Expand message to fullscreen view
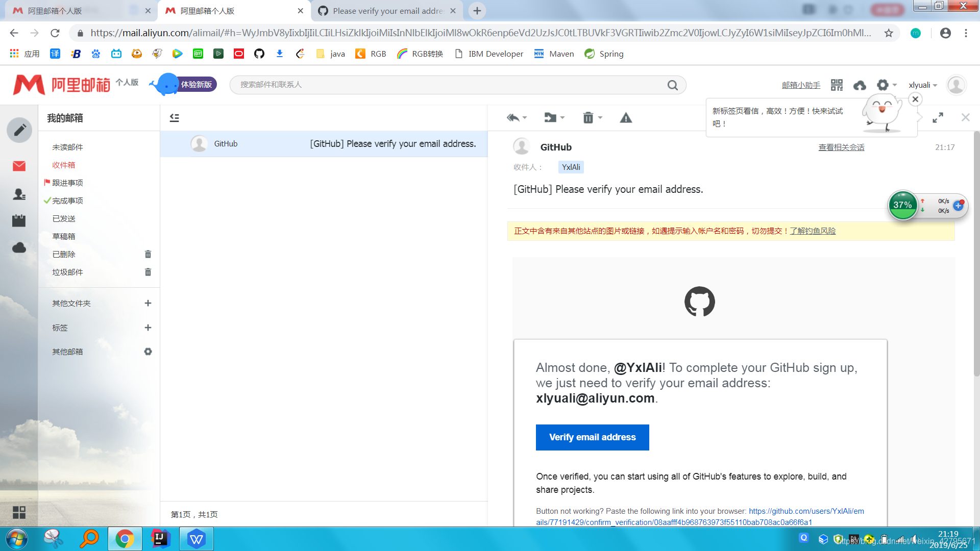 point(938,118)
